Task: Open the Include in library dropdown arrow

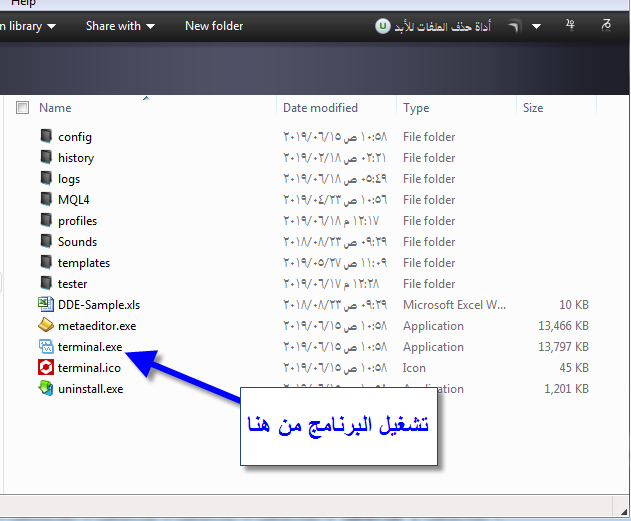Action: pyautogui.click(x=51, y=26)
